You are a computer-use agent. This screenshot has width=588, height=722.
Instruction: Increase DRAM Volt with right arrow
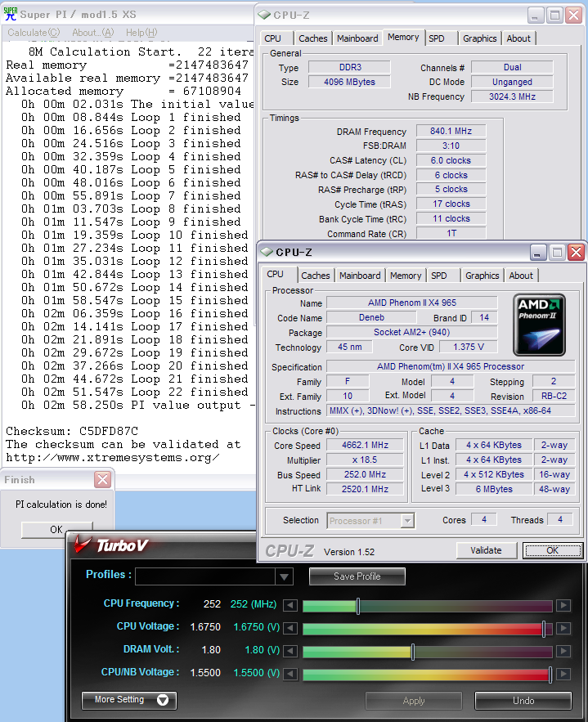point(563,651)
